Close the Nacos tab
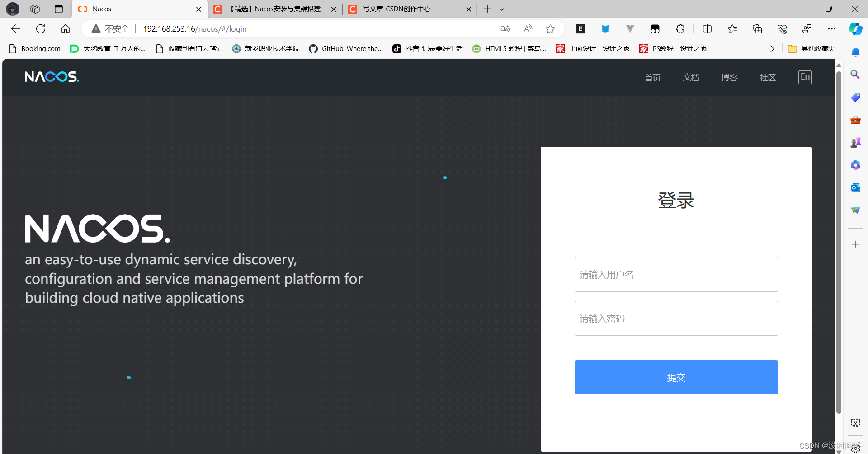 point(198,9)
